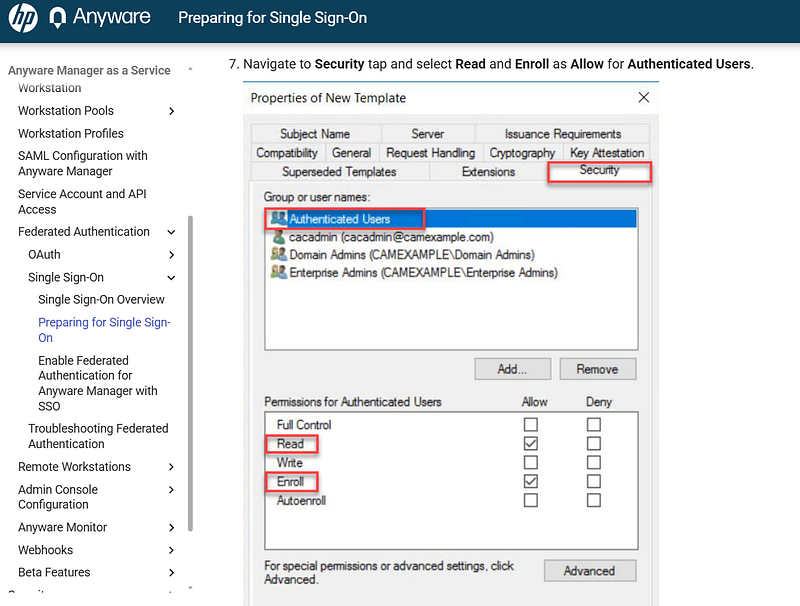Click the sidebar vertical scrollbar thumb

(190, 373)
